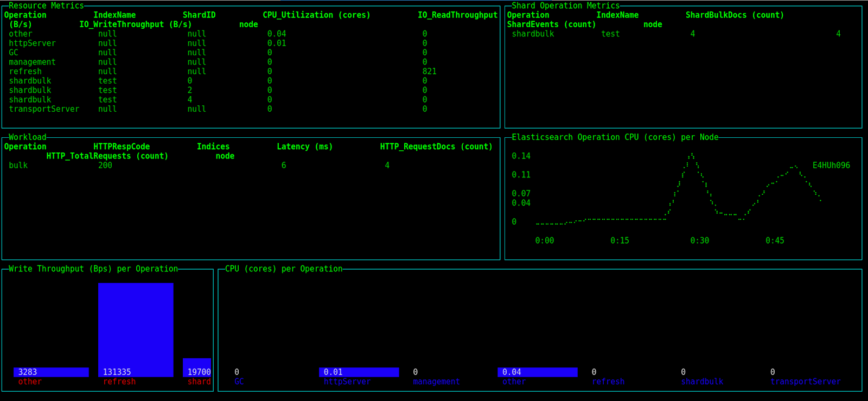The height and width of the screenshot is (401, 868).
Task: Select the refresh row in Resource Metrics table
Action: pyautogui.click(x=251, y=72)
